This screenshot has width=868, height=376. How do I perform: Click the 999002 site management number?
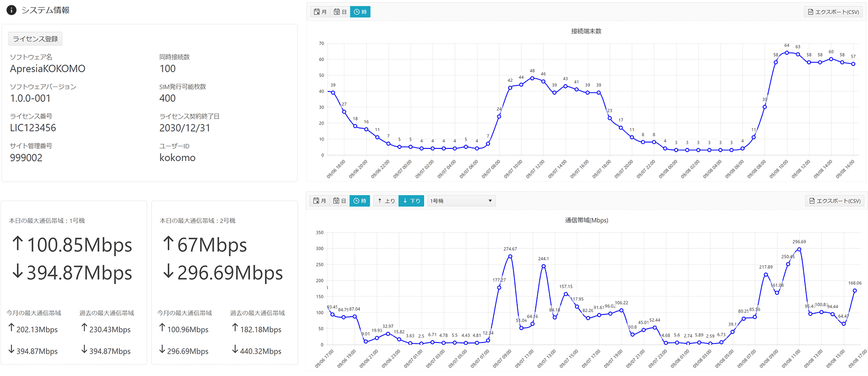point(26,158)
